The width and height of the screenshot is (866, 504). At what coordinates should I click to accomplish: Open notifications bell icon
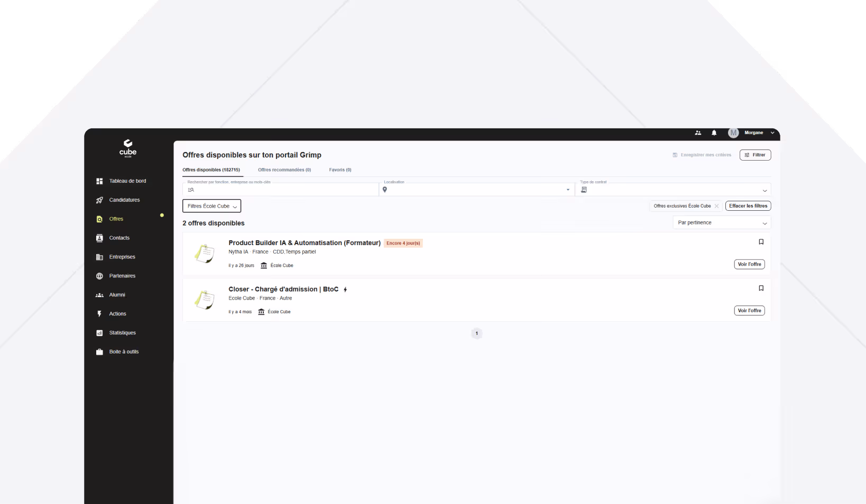pos(714,133)
